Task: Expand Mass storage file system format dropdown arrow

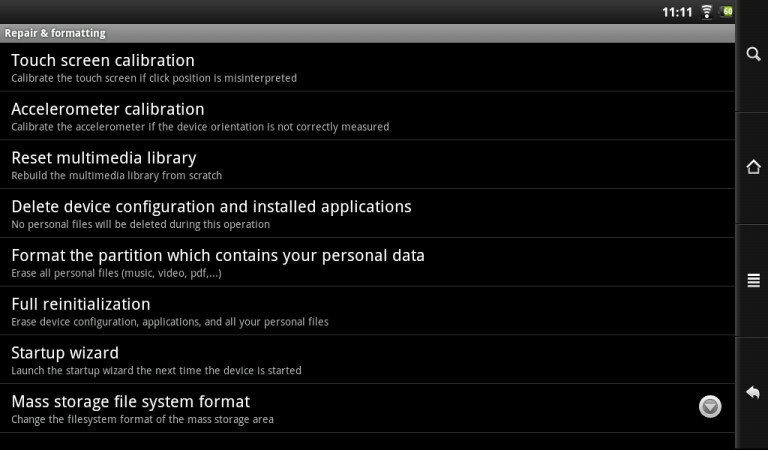Action: tap(710, 406)
